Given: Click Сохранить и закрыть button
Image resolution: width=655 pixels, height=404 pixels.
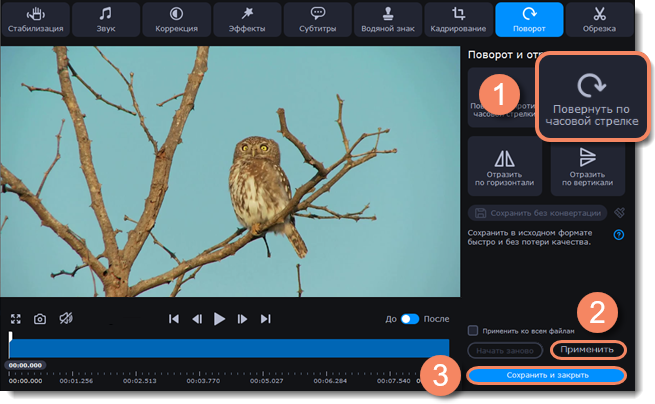Looking at the screenshot, I should [x=547, y=375].
